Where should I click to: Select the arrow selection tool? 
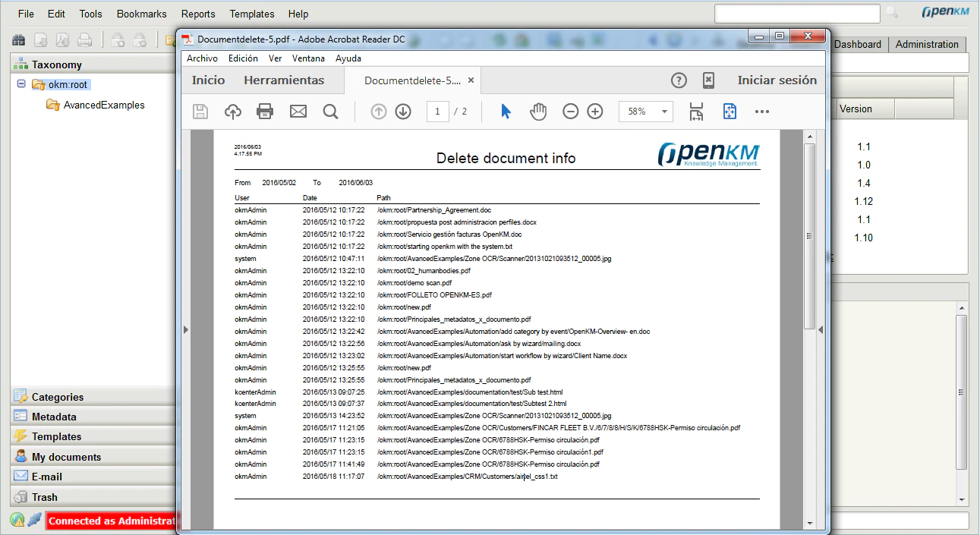point(506,112)
